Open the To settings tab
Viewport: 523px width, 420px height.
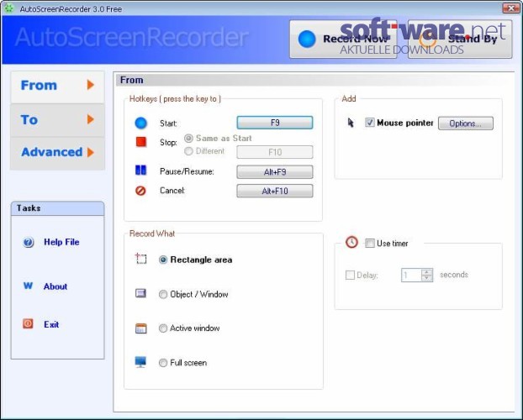[57, 119]
